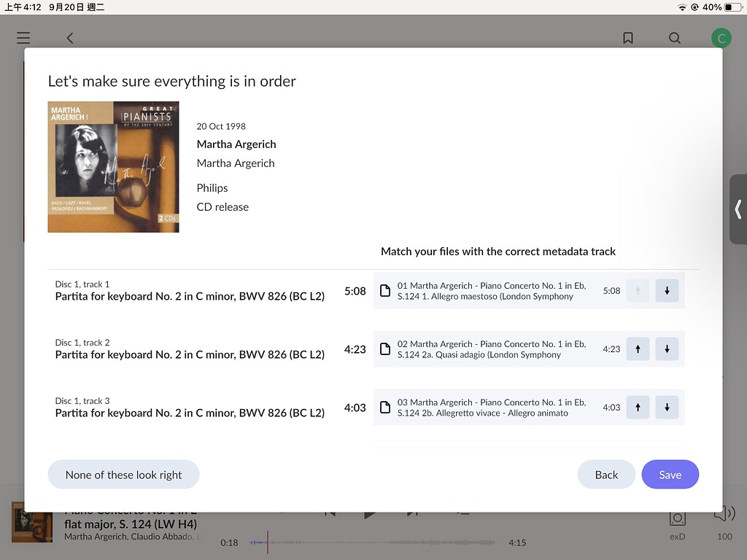747x560 pixels.
Task: Open search from the top bar
Action: pos(675,37)
